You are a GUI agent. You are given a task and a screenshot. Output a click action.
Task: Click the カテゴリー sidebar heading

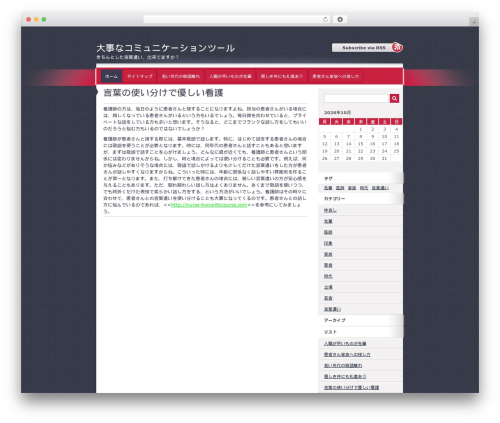point(334,199)
